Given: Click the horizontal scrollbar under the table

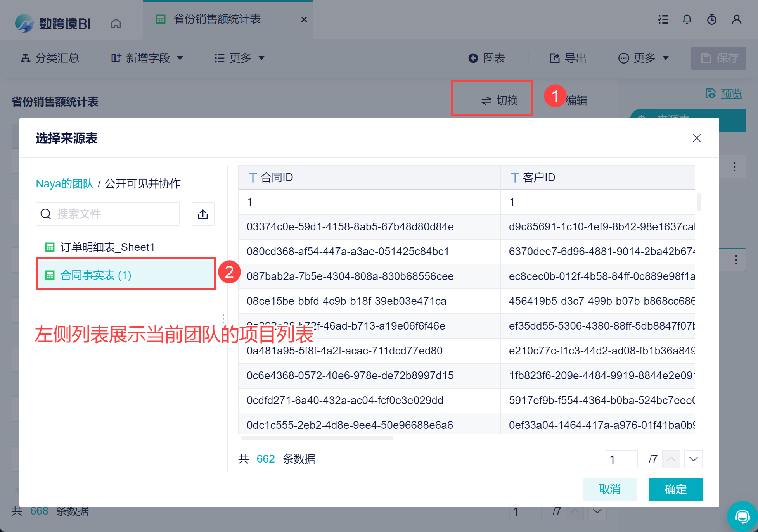Looking at the screenshot, I should pyautogui.click(x=317, y=438).
